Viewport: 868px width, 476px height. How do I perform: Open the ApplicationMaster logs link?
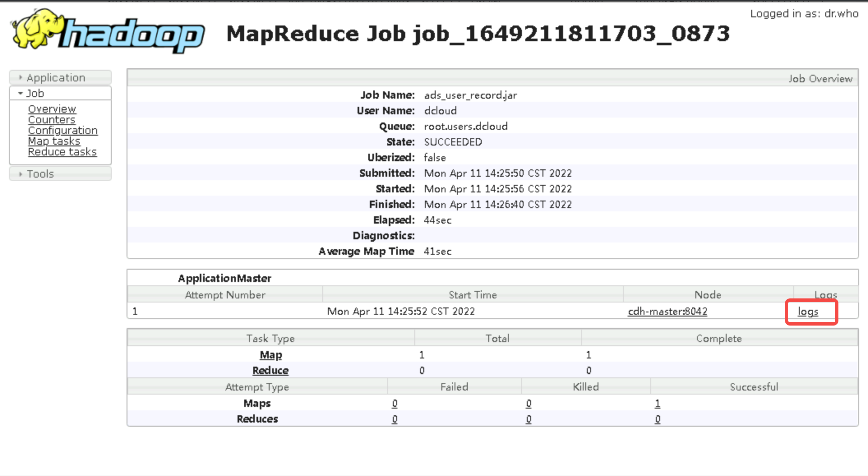click(808, 312)
